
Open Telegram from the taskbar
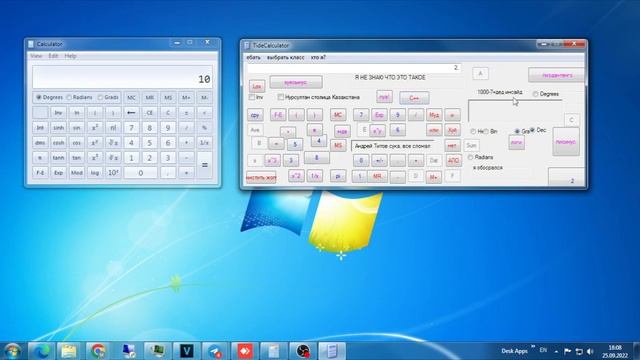(x=215, y=351)
